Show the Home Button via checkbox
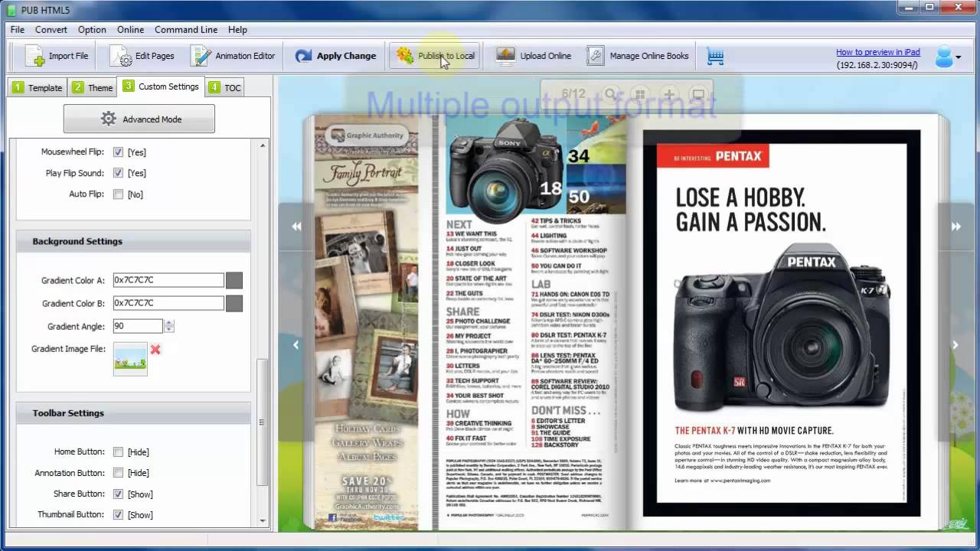 (x=118, y=452)
